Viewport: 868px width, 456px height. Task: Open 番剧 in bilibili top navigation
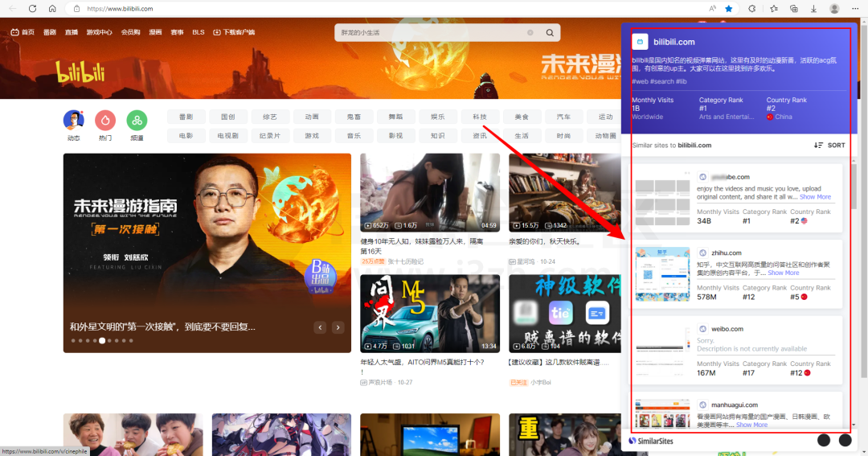pyautogui.click(x=50, y=32)
